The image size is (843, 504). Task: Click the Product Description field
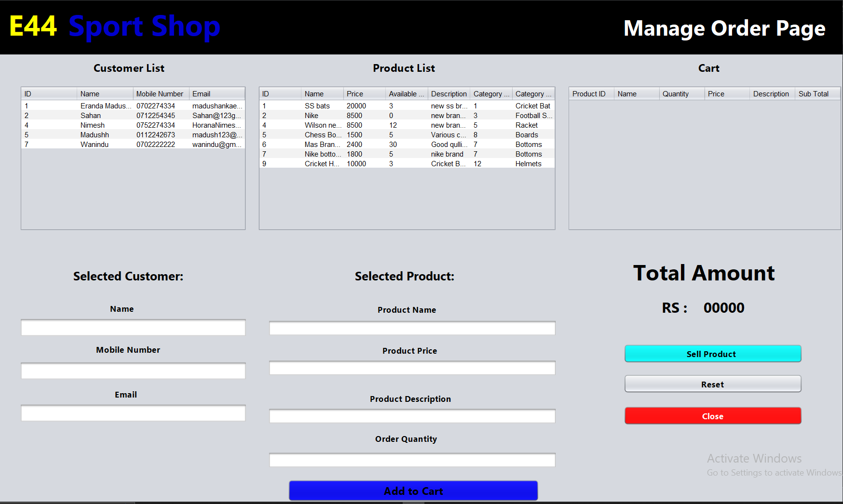click(x=412, y=416)
